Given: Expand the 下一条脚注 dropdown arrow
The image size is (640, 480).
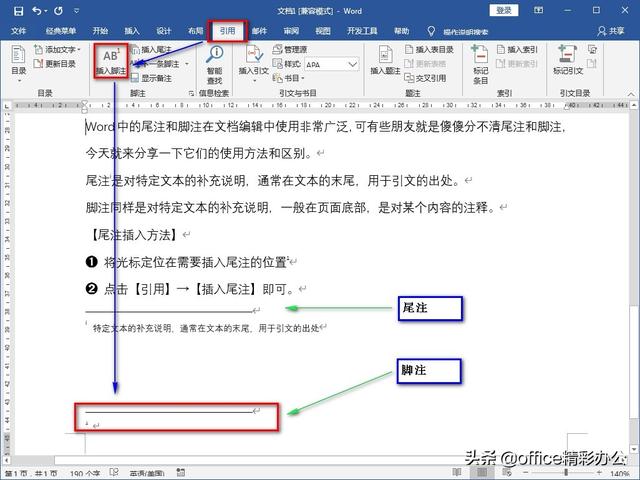Looking at the screenshot, I should pos(187,64).
